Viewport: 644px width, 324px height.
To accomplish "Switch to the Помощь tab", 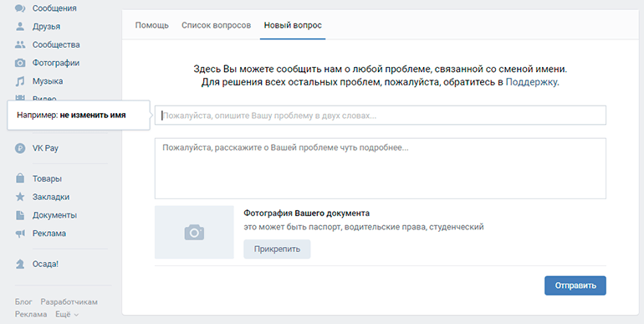I will [x=152, y=25].
